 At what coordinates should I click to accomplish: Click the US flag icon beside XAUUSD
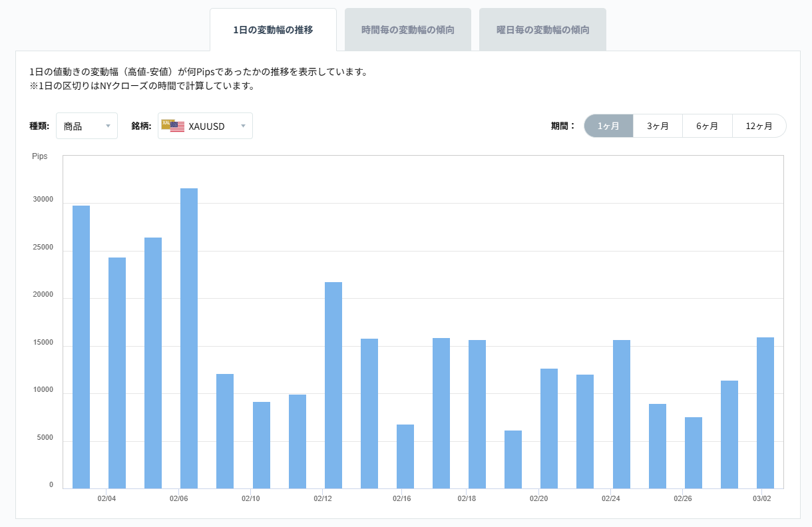tap(176, 125)
